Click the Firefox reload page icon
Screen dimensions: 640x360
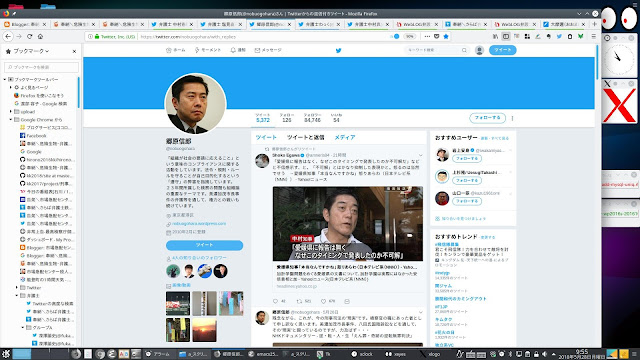(x=29, y=36)
